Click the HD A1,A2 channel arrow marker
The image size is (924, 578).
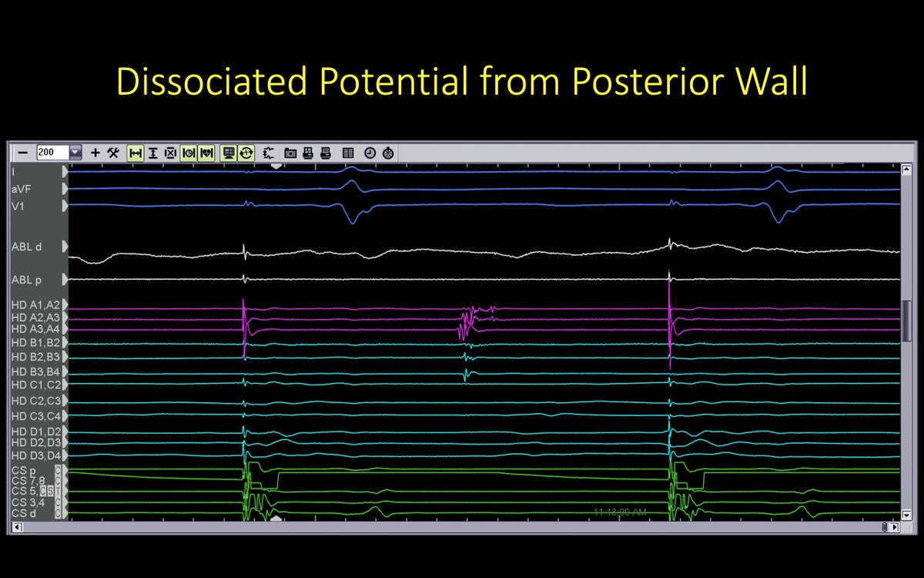point(65,305)
